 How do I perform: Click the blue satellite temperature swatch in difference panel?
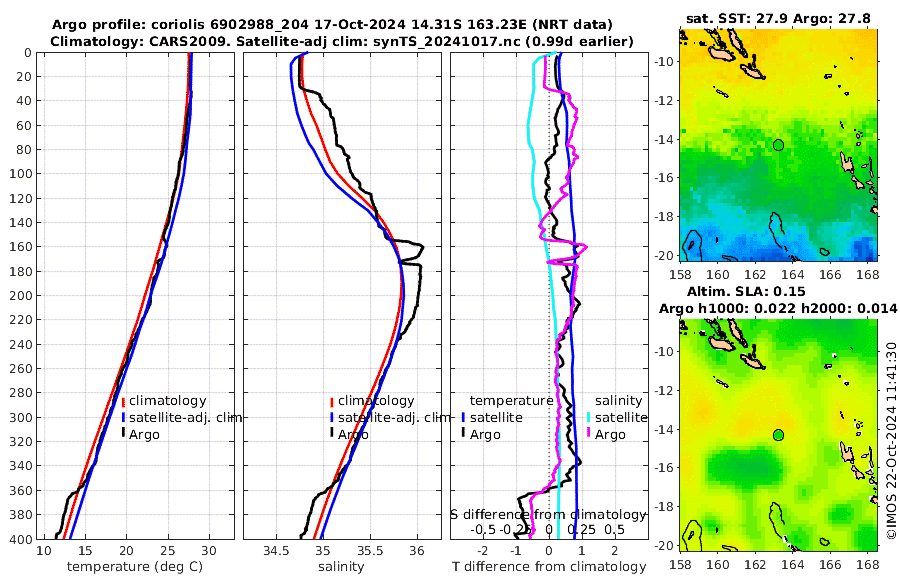point(463,417)
